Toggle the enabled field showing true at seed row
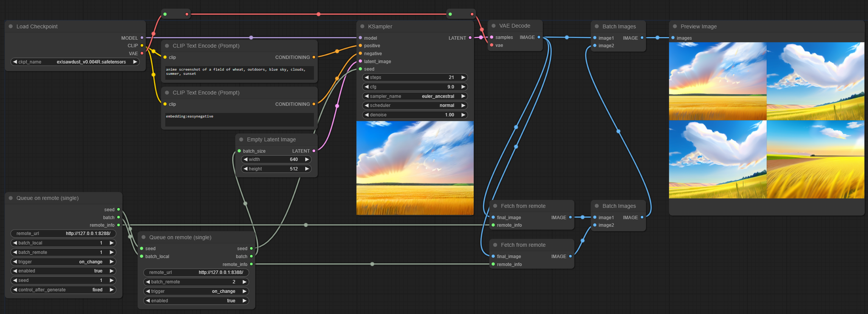The width and height of the screenshot is (868, 314). point(63,271)
